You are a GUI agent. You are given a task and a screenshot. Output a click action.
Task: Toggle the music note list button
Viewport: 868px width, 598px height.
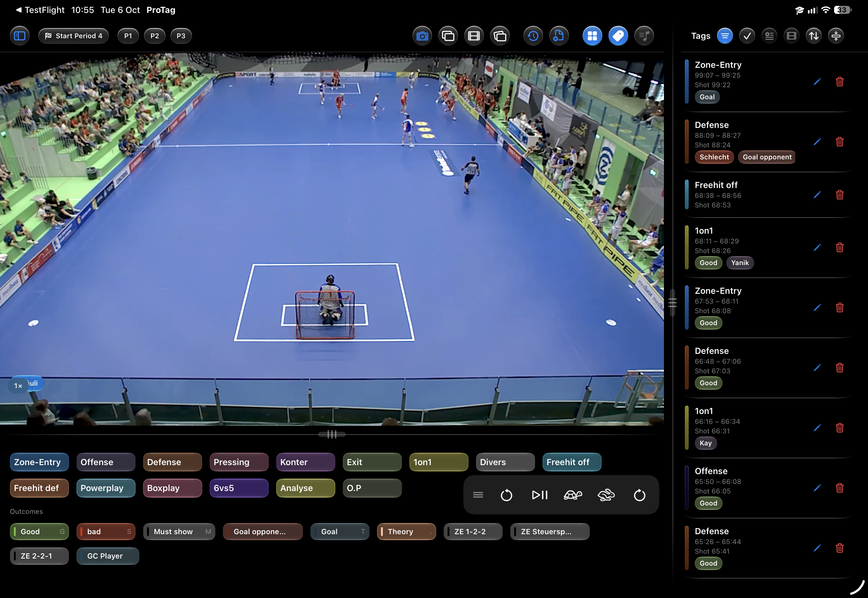[644, 36]
